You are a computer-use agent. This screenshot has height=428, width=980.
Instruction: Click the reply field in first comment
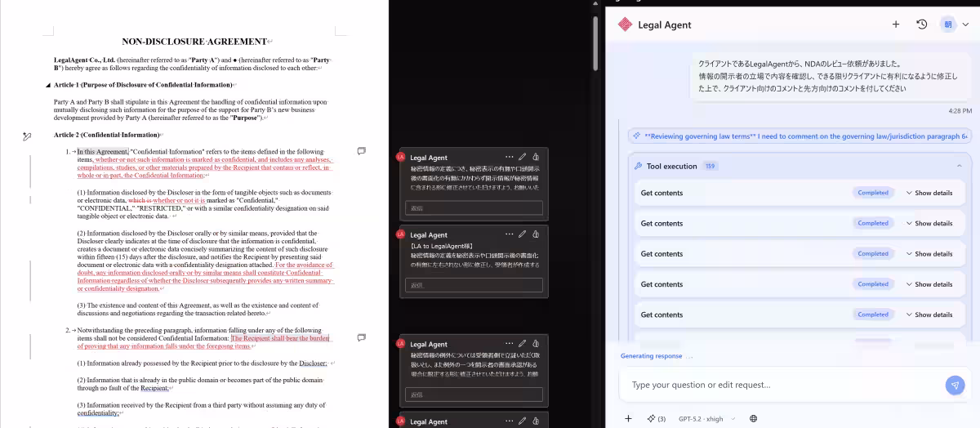click(474, 208)
